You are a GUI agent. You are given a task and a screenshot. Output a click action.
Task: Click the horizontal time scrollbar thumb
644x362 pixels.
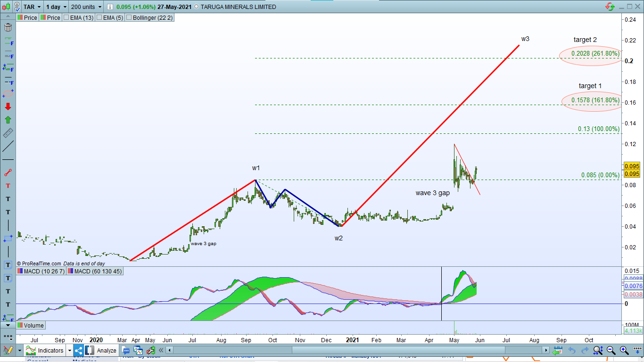coord(399,350)
